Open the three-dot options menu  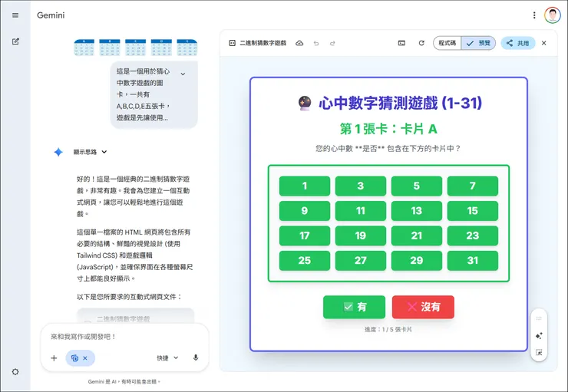(x=534, y=15)
